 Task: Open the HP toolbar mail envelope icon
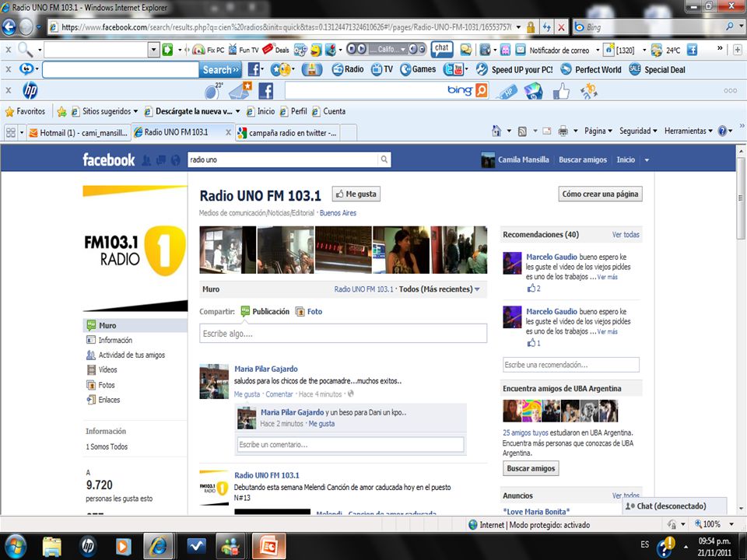240,90
